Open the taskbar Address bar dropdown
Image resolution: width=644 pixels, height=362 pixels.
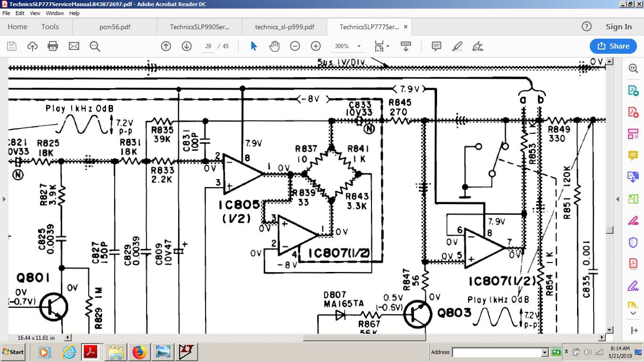click(545, 352)
